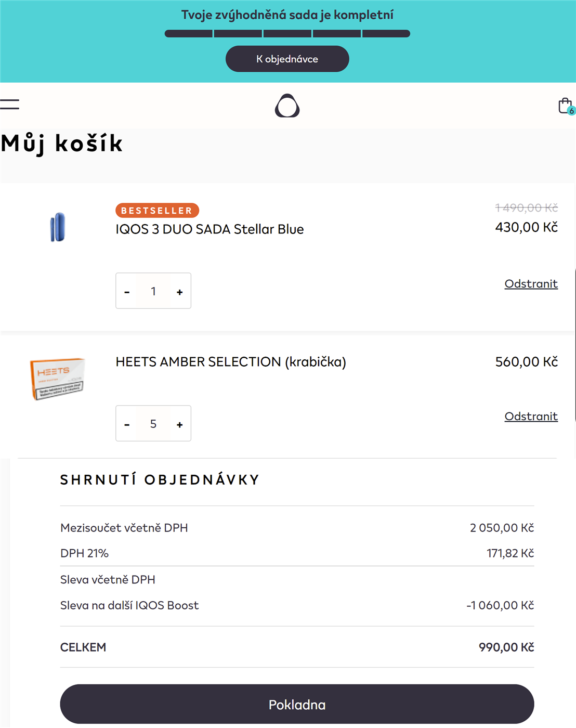Decrease IQOS 3 DUO quantity
Screen dimensions: 576x728
[x=127, y=291]
